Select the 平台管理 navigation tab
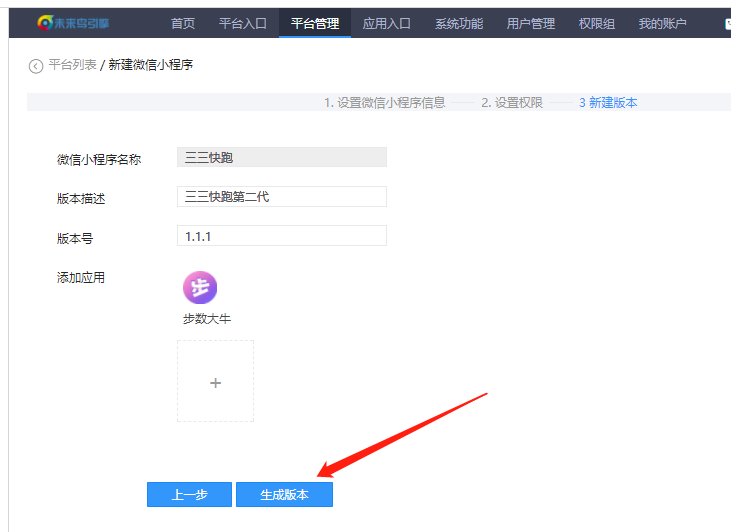 pos(315,23)
